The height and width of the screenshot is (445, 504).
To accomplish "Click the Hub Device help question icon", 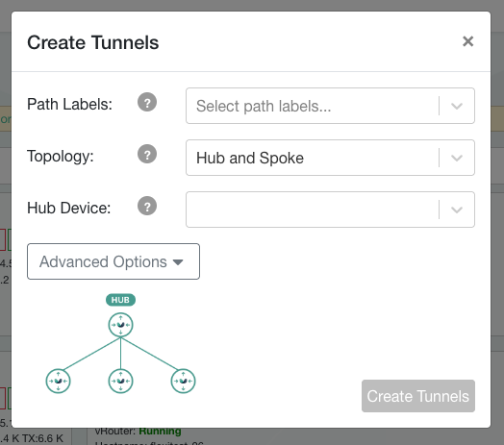I will [x=147, y=206].
